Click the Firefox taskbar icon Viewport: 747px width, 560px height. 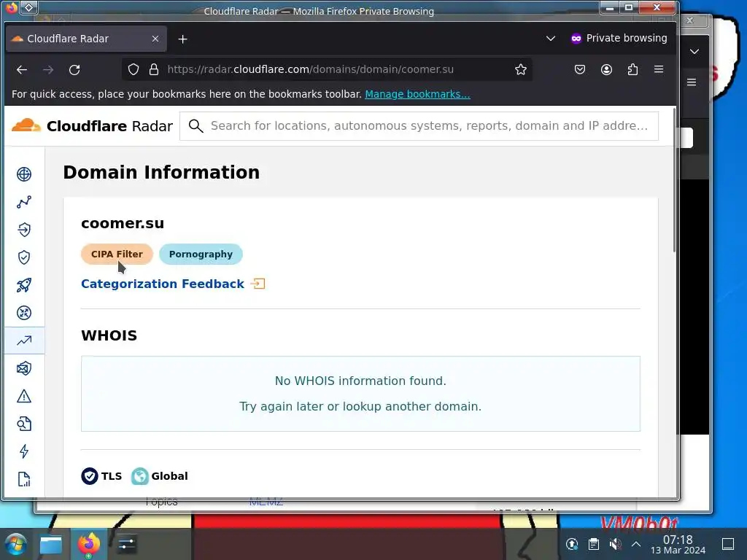88,544
